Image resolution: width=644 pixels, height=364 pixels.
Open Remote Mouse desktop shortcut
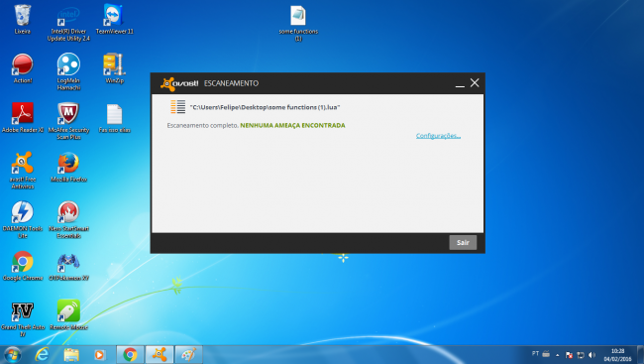click(68, 315)
